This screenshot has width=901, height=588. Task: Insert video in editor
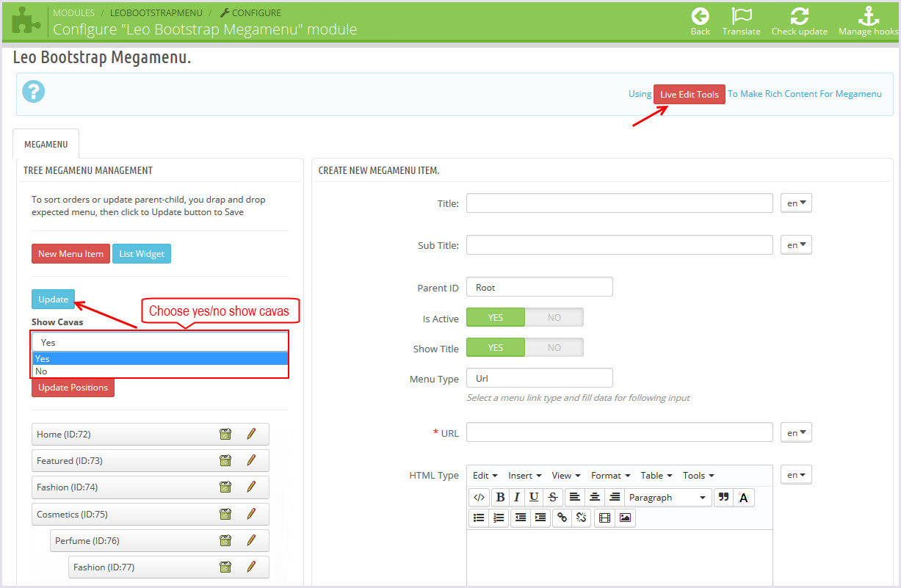(x=604, y=518)
